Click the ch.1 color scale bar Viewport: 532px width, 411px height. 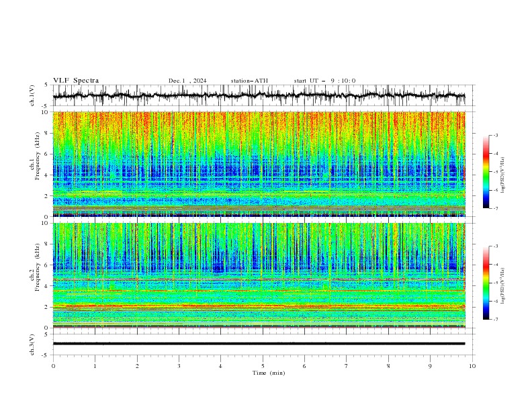[x=486, y=172]
